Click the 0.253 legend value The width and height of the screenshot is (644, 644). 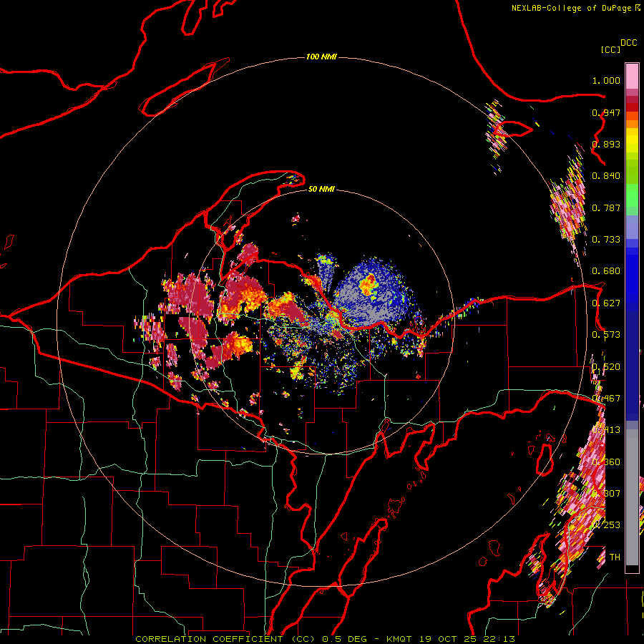606,525
